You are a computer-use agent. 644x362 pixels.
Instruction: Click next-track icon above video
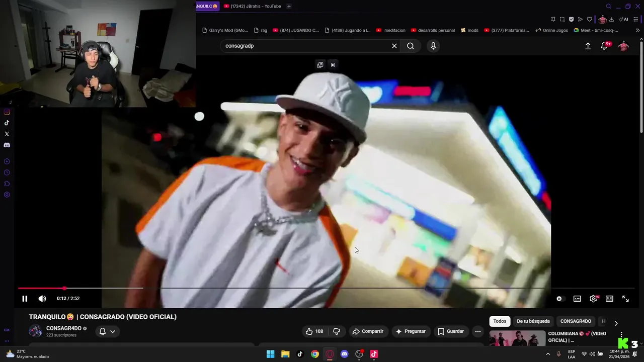[333, 65]
